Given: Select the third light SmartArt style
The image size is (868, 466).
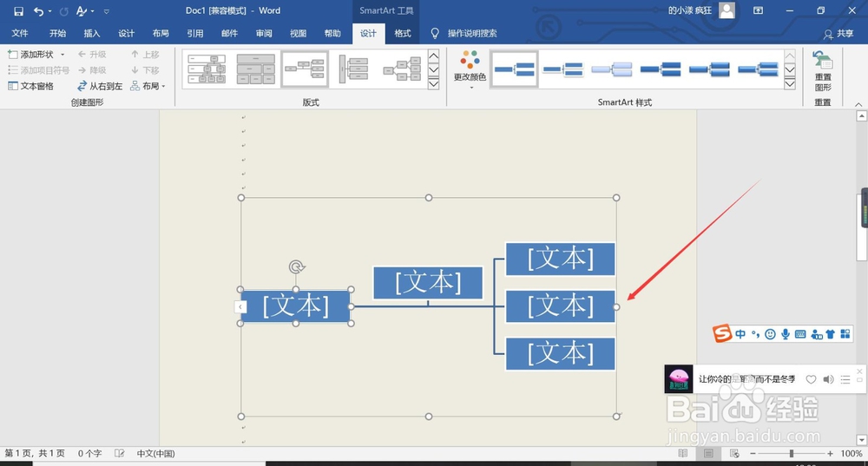Looking at the screenshot, I should [612, 69].
